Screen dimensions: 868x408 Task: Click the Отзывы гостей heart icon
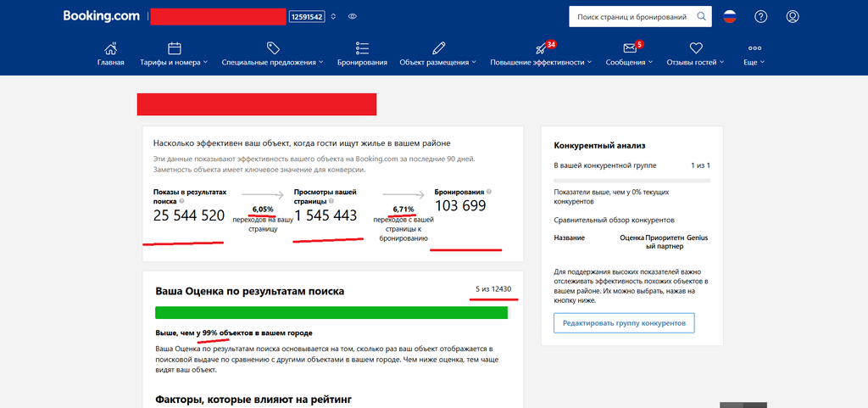pyautogui.click(x=696, y=48)
